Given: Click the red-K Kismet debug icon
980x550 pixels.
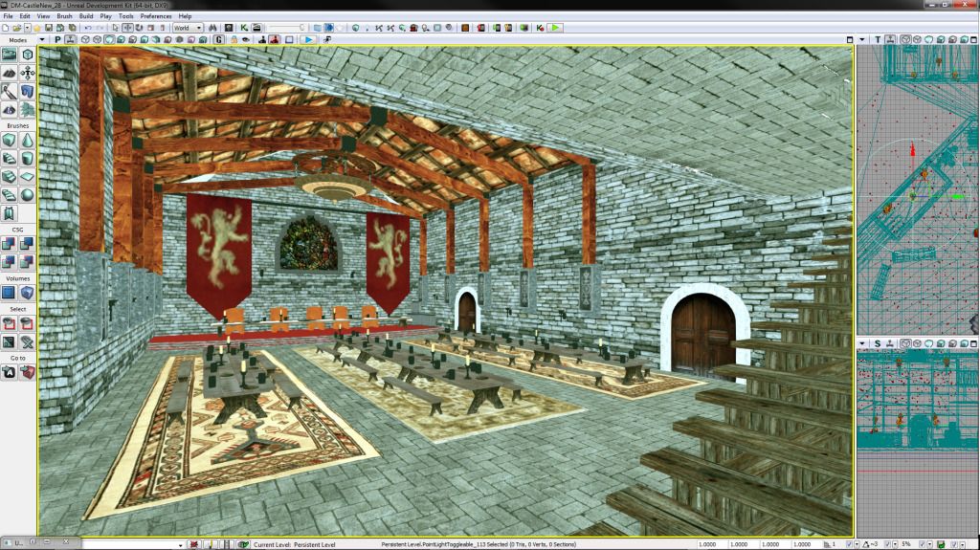Looking at the screenshot, I should tap(540, 28).
